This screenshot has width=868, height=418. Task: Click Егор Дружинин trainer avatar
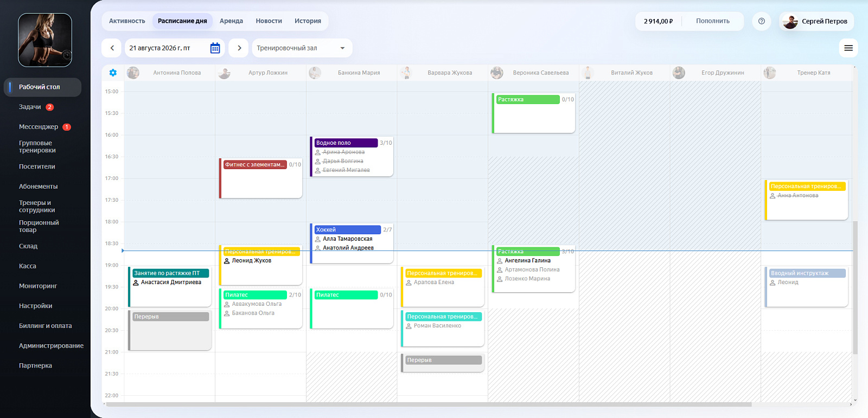(679, 73)
